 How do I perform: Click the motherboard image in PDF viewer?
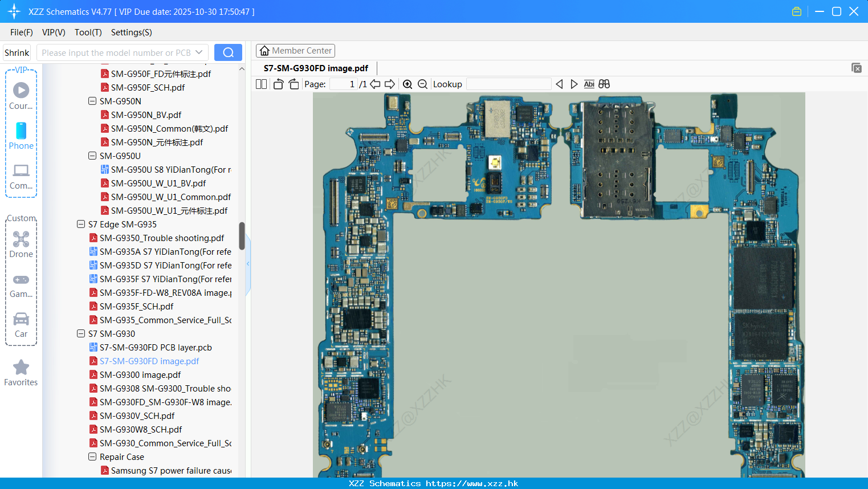(559, 285)
